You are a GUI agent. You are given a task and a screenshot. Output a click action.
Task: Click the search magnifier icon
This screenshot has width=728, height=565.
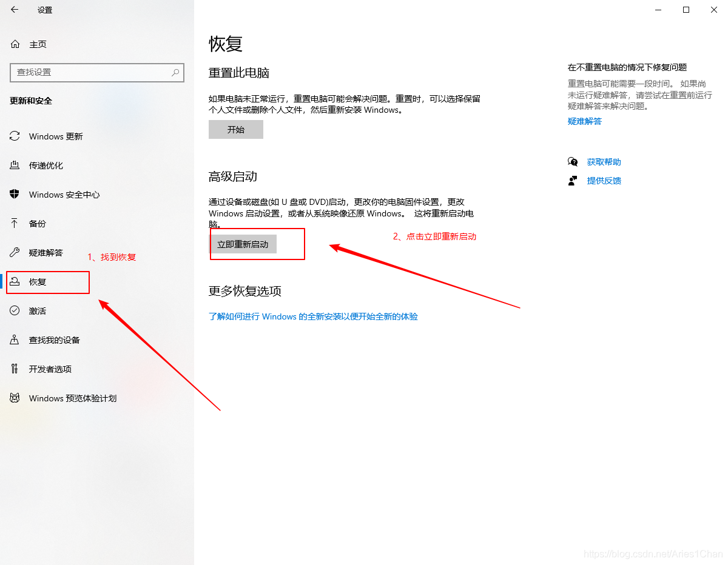(x=175, y=72)
